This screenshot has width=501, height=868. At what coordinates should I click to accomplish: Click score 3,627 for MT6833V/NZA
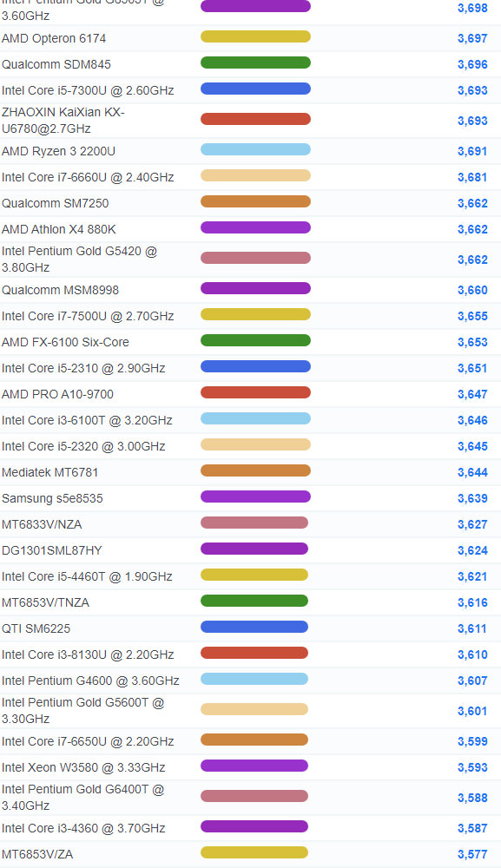pyautogui.click(x=472, y=524)
